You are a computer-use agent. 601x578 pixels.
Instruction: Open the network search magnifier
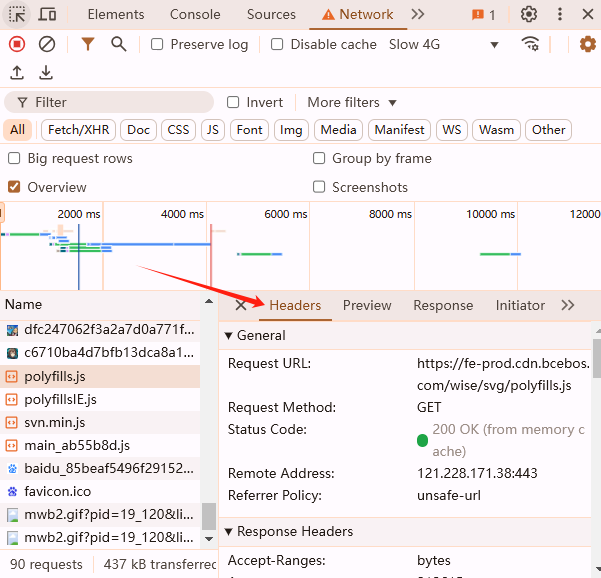click(118, 44)
